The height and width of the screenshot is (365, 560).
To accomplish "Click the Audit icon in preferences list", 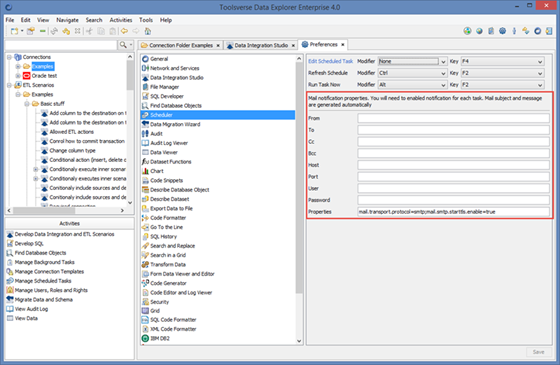I will [145, 134].
